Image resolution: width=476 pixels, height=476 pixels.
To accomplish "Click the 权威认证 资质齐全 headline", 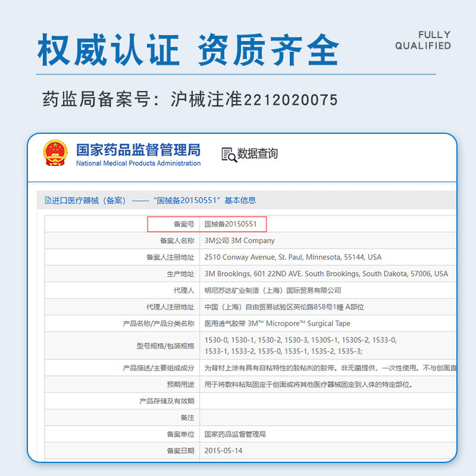I will (188, 50).
